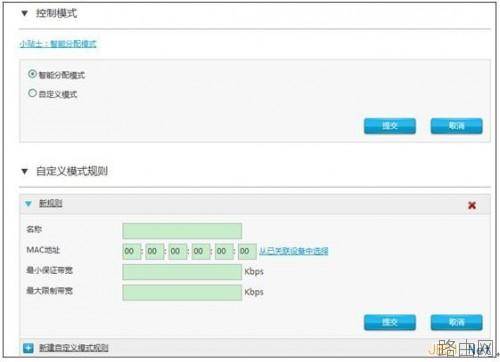Click the 最大限制带宽 label

point(50,291)
